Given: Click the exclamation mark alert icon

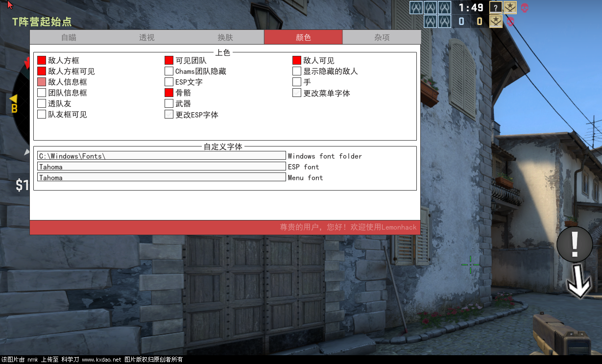Looking at the screenshot, I should pos(575,243).
